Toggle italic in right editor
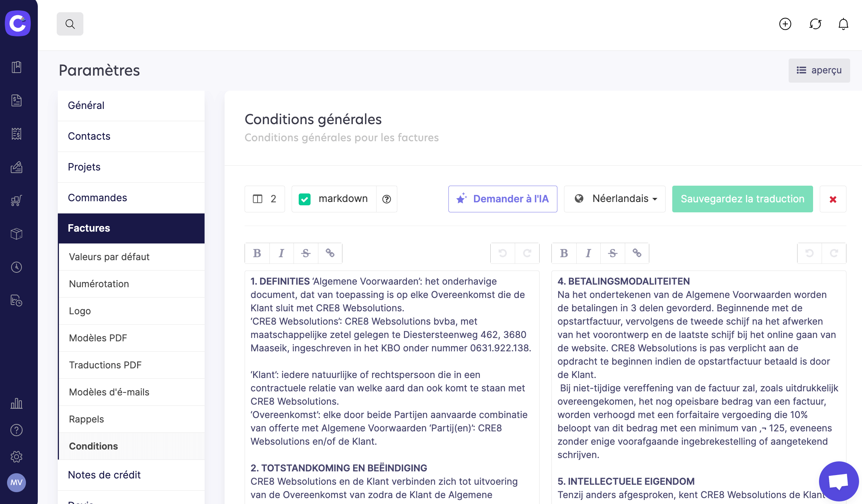The width and height of the screenshot is (862, 504). (589, 253)
